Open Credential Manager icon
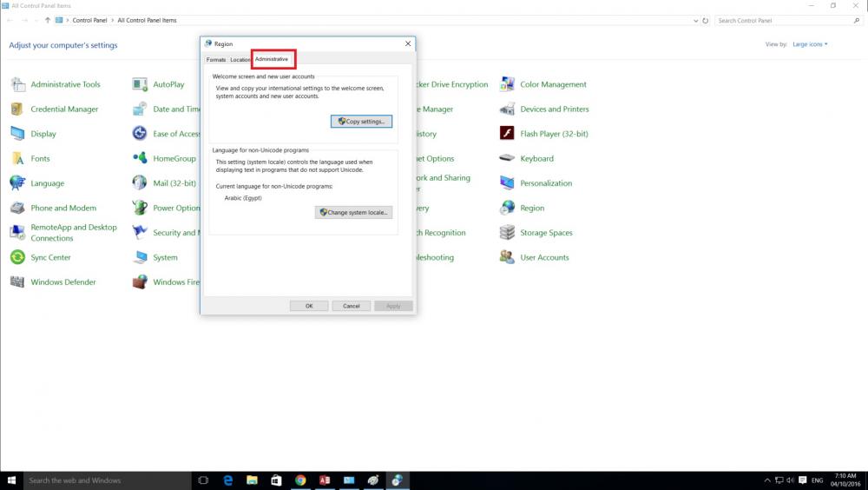Image resolution: width=868 pixels, height=490 pixels. coord(17,109)
